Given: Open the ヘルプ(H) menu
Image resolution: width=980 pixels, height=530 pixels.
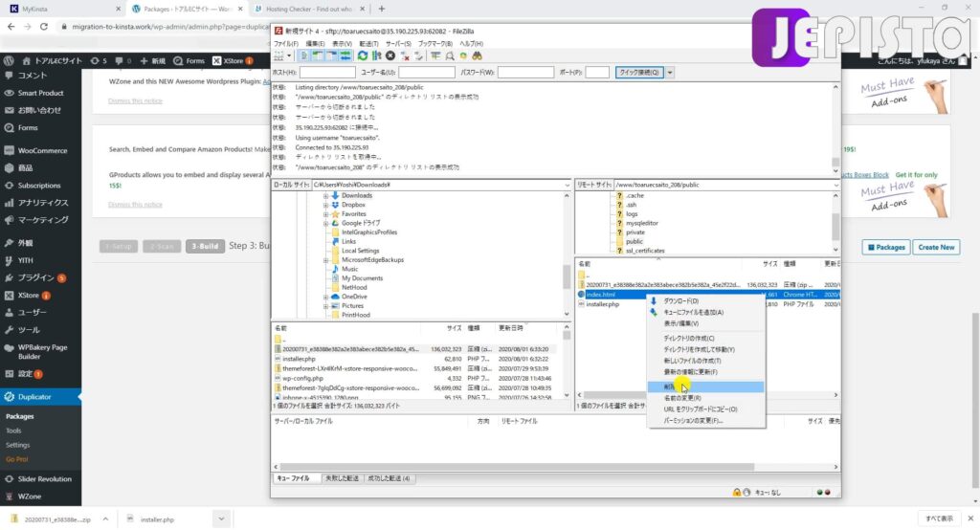Looking at the screenshot, I should click(x=471, y=44).
